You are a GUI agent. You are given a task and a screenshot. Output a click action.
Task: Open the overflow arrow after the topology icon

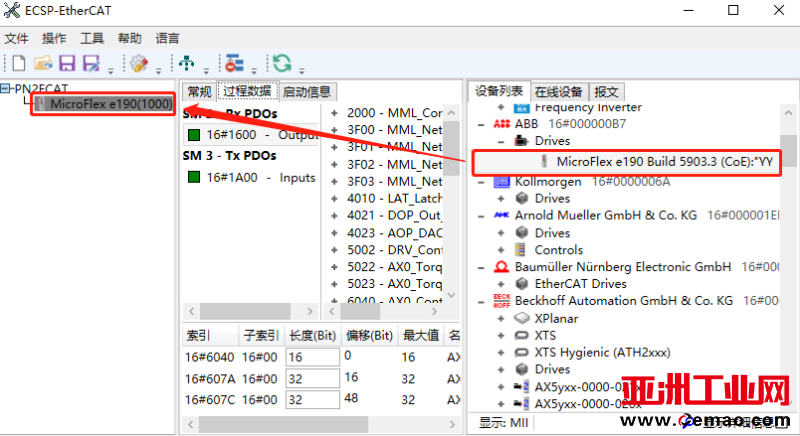tap(206, 71)
